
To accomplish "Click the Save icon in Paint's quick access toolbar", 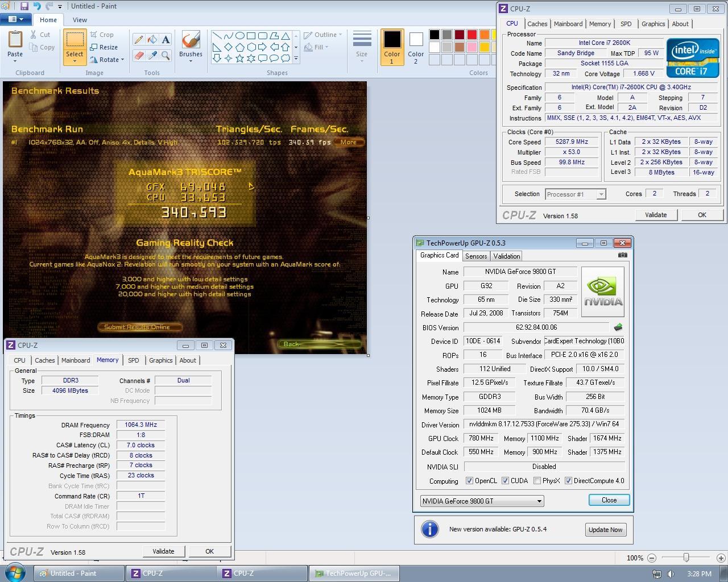I will click(24, 6).
